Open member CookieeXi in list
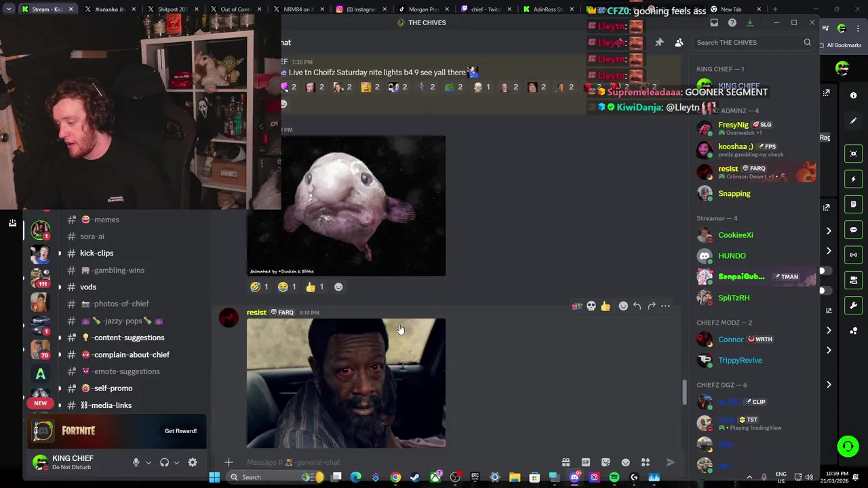 click(756, 235)
